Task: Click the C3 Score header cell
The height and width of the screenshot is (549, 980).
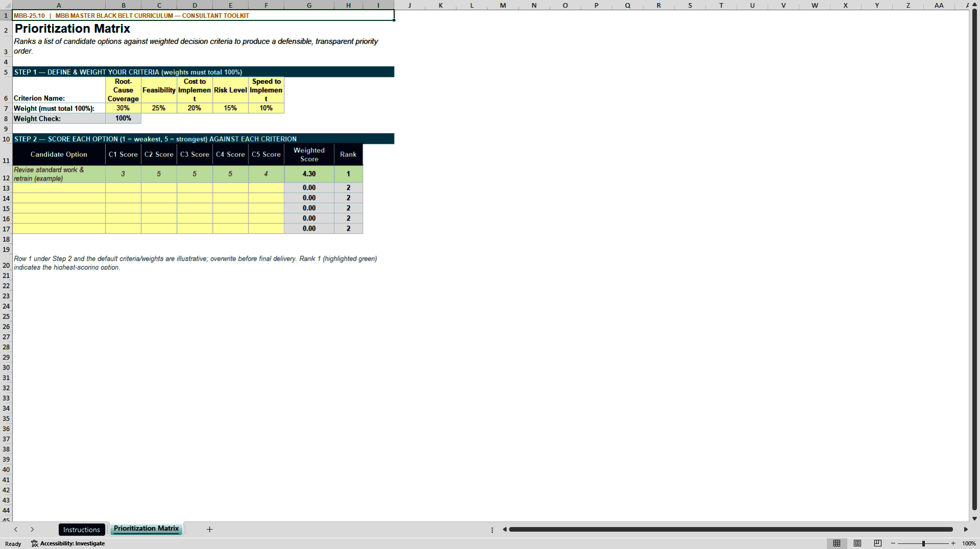Action: coord(194,155)
